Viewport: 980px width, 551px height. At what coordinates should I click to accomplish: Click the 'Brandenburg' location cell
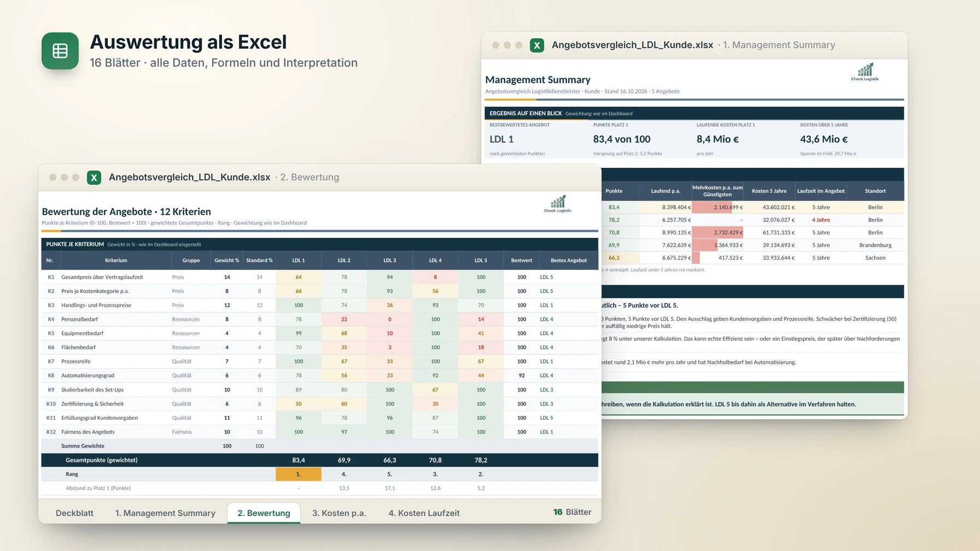tap(875, 245)
